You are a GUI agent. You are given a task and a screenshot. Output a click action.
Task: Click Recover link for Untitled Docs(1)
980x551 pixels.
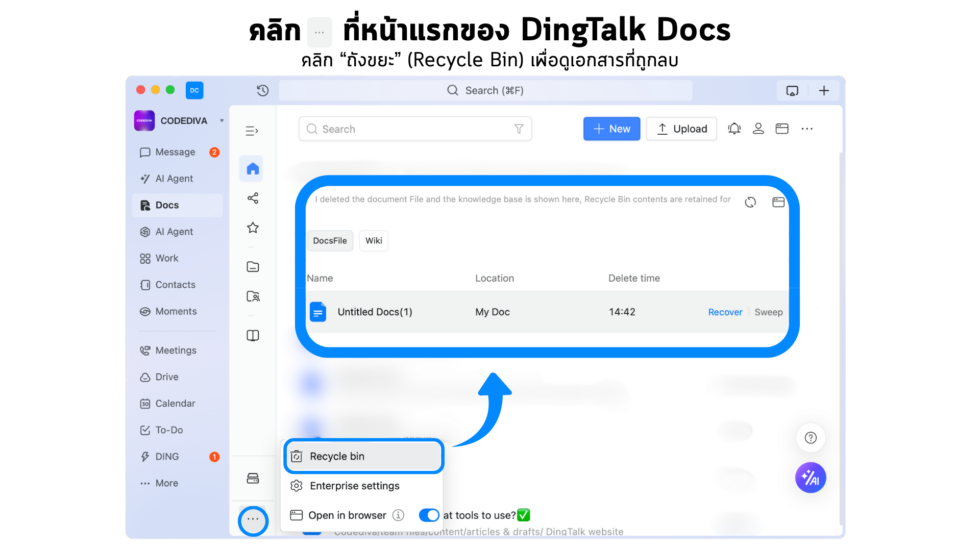point(725,312)
